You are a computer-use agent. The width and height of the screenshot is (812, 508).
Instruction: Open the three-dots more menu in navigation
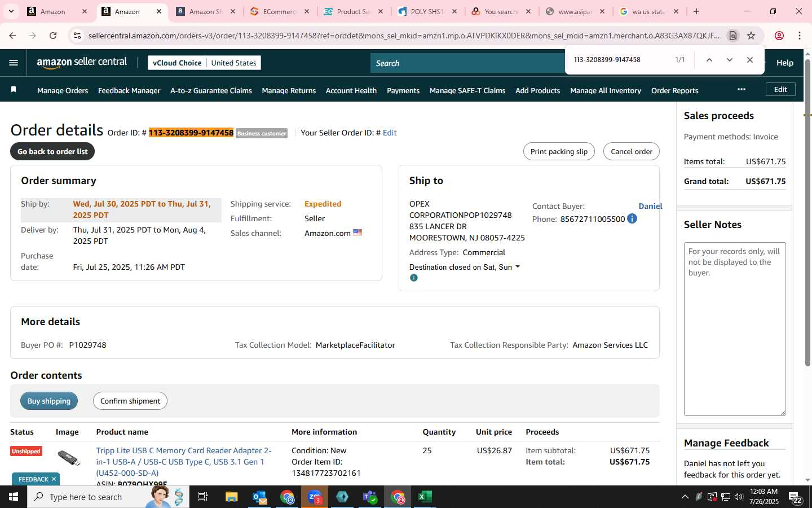pos(741,89)
